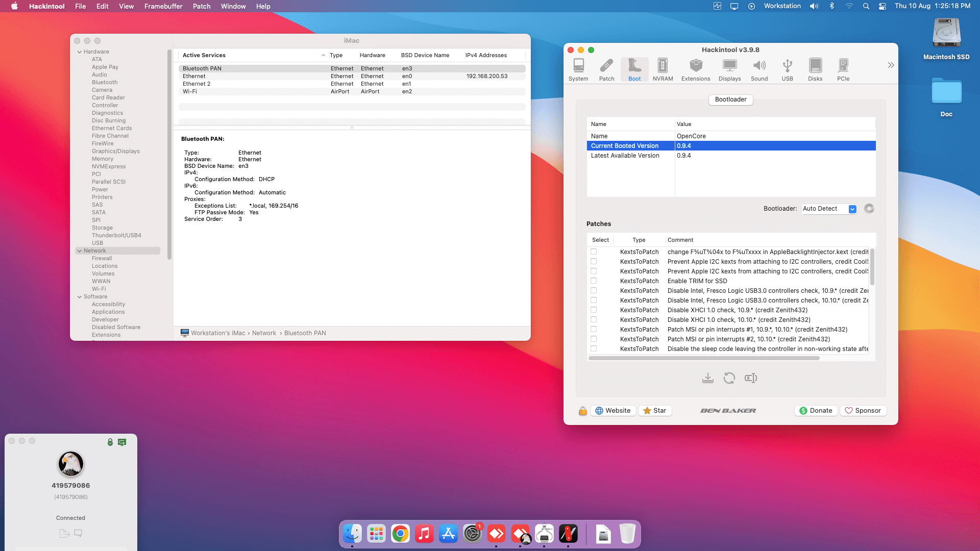Launch Google Chrome from the dock
Image resolution: width=980 pixels, height=551 pixels.
pos(400,534)
